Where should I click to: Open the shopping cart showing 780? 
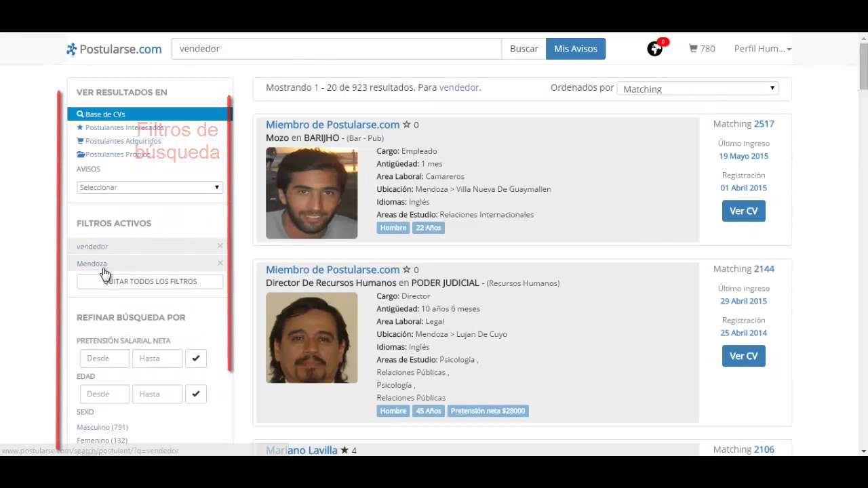[702, 49]
